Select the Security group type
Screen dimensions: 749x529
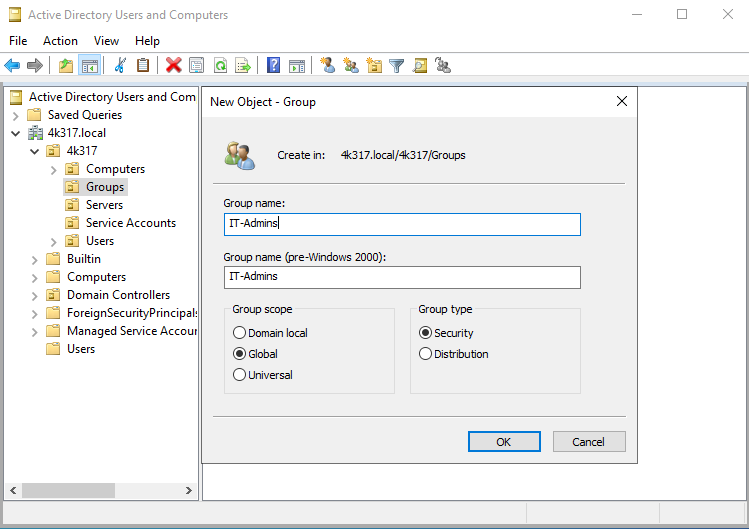[x=446, y=333]
